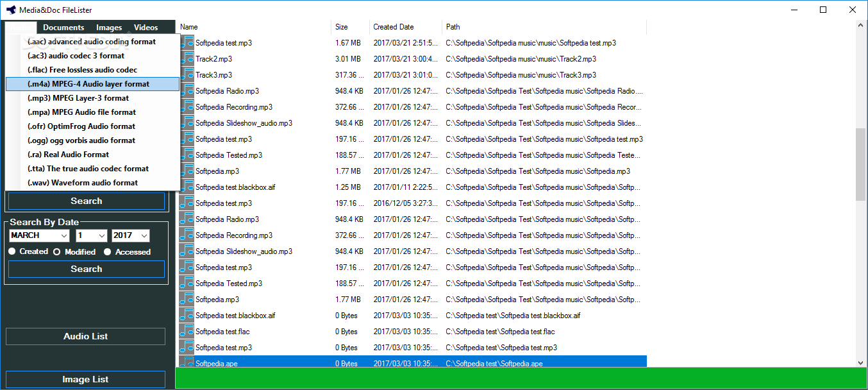Choose (.tta) The true audio codec format
Image resolution: width=868 pixels, height=390 pixels.
92,169
